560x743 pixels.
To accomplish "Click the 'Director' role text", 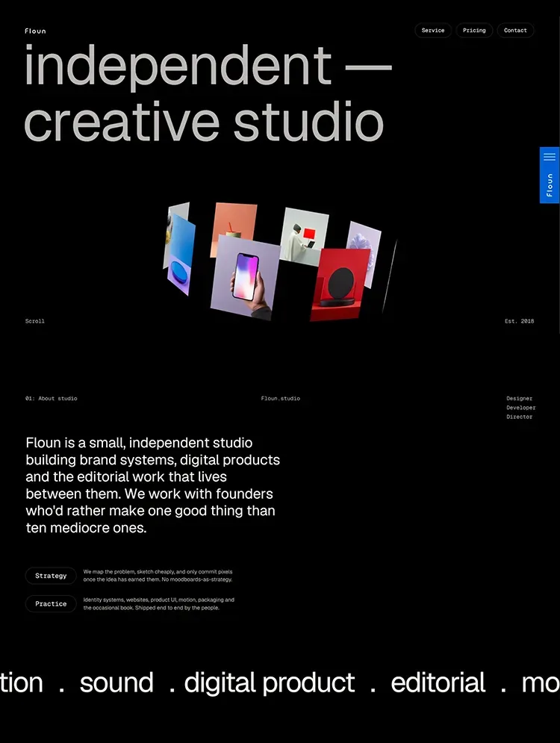I will [x=519, y=417].
